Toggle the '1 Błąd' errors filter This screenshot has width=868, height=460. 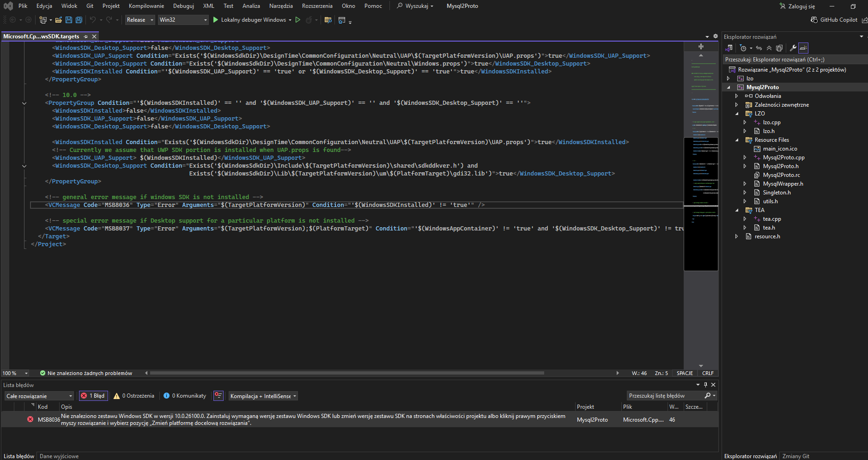(x=93, y=396)
